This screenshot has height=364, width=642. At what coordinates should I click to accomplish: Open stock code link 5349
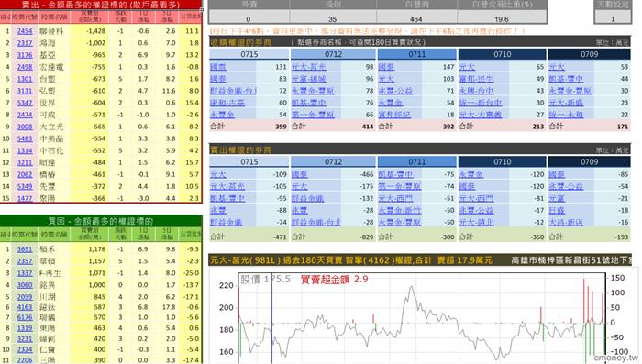tap(25, 187)
